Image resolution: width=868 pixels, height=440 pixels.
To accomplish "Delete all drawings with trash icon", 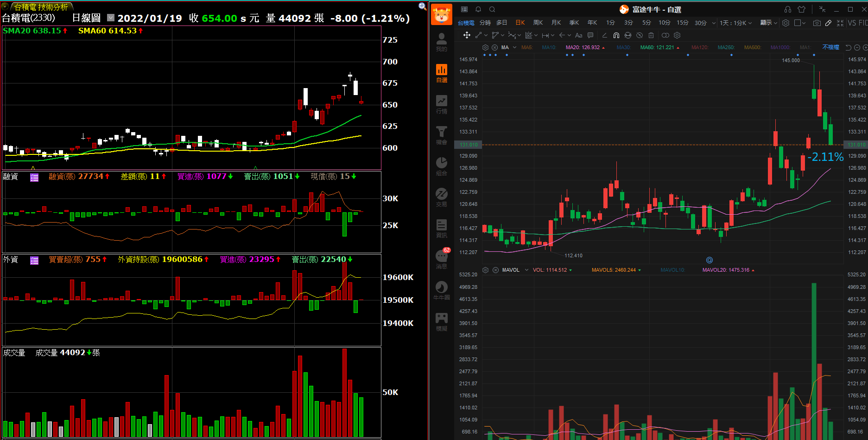I will (x=651, y=35).
